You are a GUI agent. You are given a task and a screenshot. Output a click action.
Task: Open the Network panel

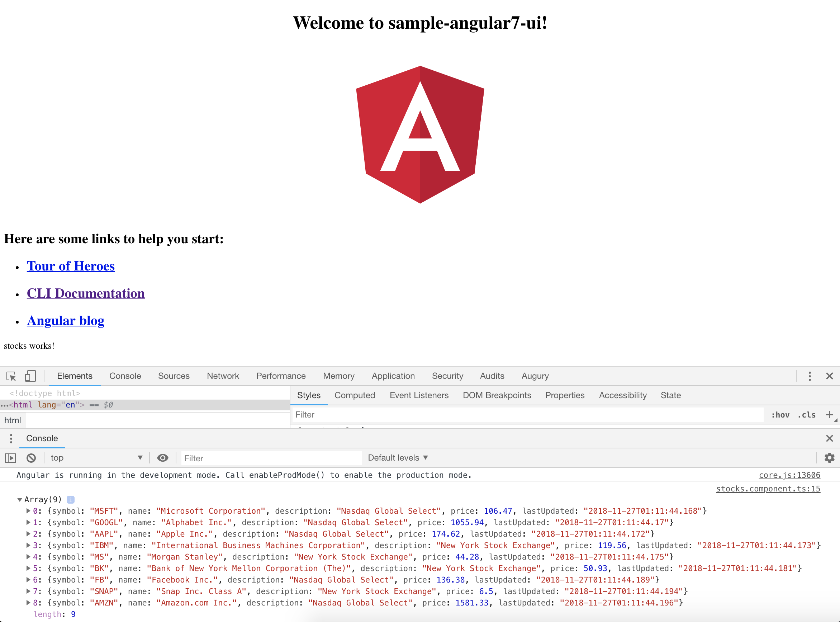pos(223,376)
